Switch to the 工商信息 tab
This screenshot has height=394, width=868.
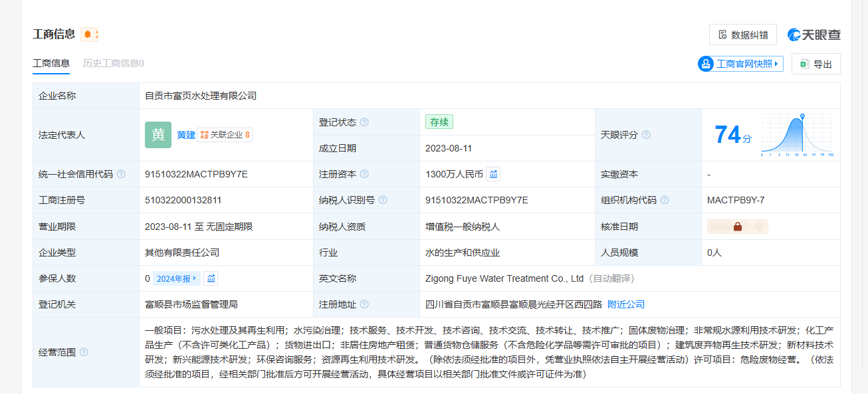click(x=51, y=63)
